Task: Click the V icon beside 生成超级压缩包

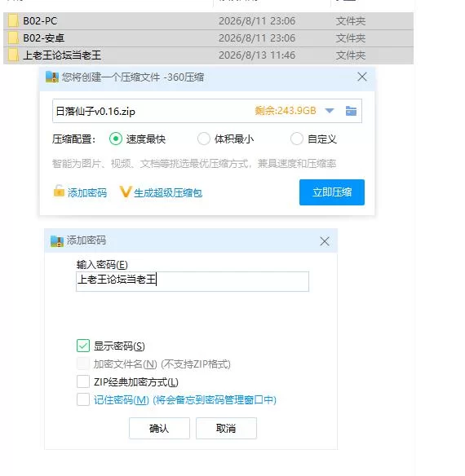Action: 125,192
